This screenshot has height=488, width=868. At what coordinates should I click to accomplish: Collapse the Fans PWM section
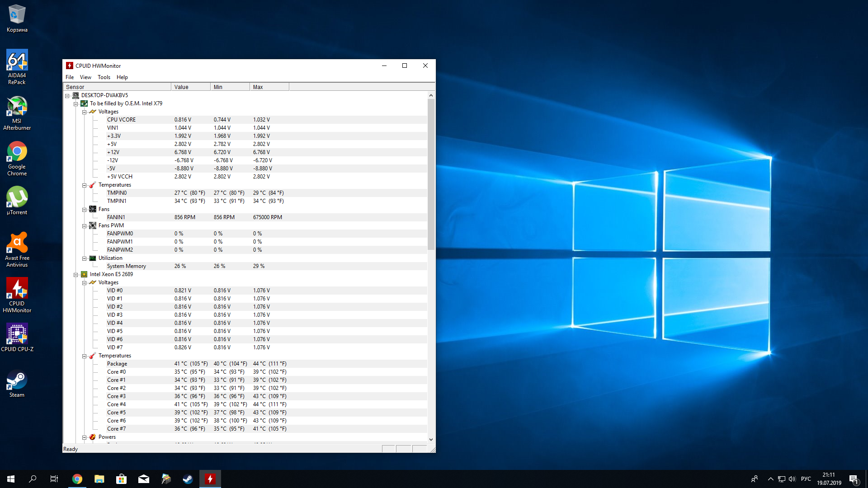(85, 226)
